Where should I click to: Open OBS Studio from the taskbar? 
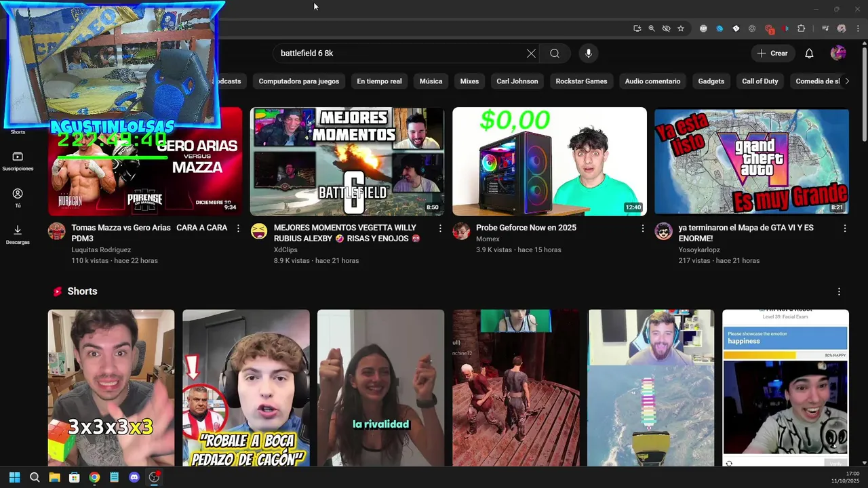(x=154, y=477)
